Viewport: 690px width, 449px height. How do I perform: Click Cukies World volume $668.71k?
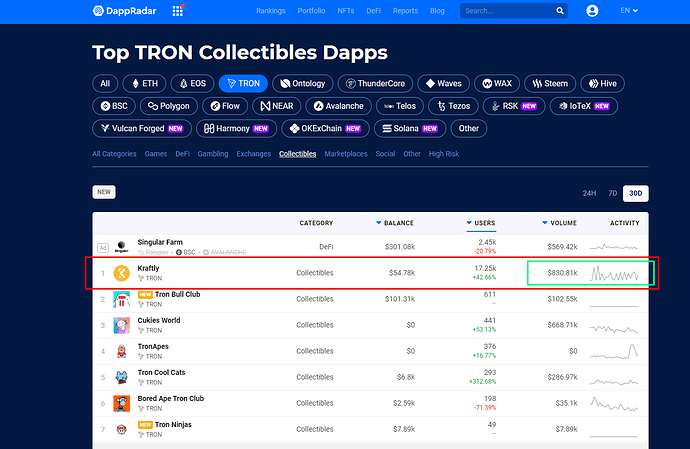(562, 325)
